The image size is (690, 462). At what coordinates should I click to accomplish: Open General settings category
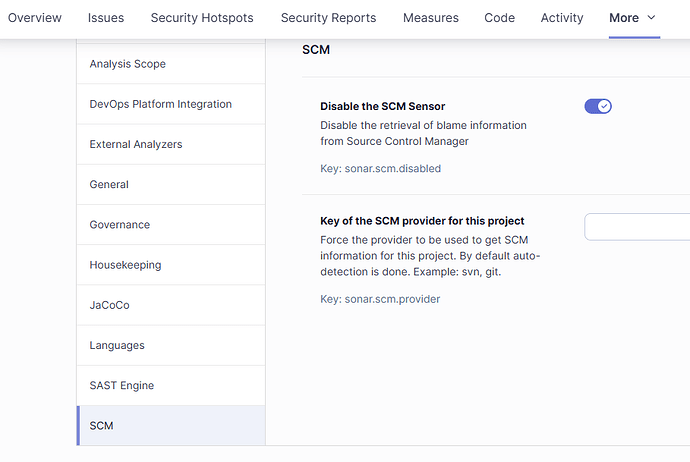click(x=171, y=184)
